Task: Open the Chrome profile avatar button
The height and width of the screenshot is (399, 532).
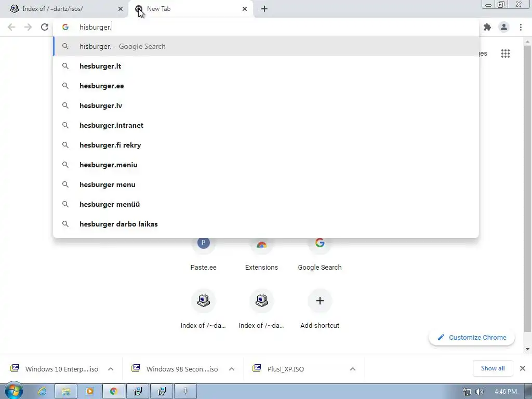Action: click(504, 27)
